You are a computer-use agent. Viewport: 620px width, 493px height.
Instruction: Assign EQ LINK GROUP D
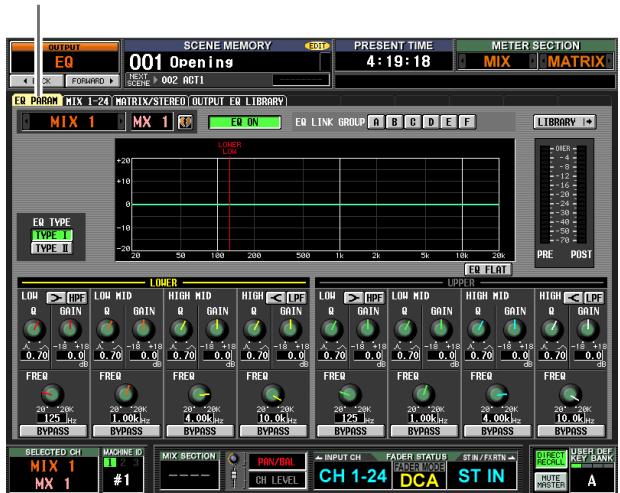[431, 122]
